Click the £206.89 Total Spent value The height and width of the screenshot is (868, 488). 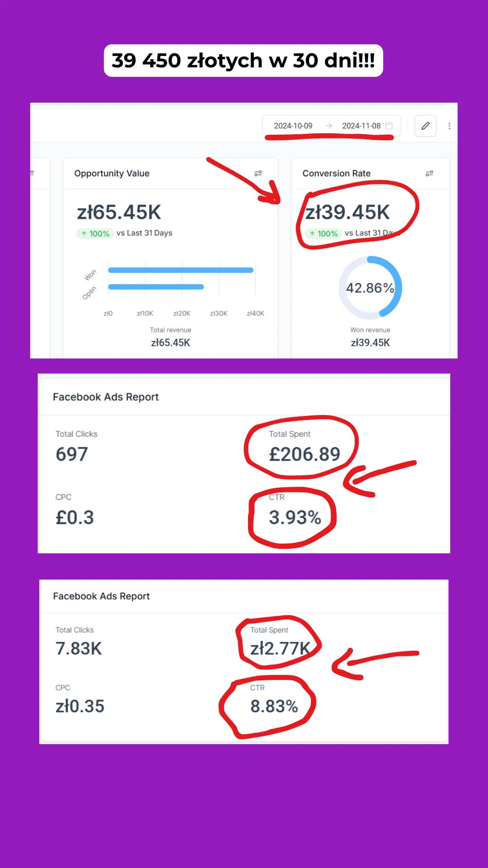[305, 454]
